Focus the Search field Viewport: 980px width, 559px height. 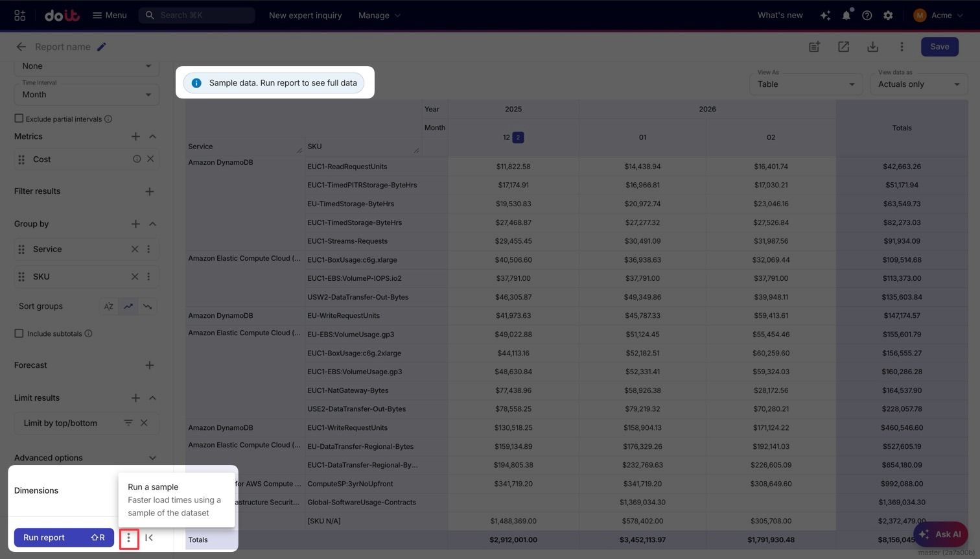[x=197, y=15]
